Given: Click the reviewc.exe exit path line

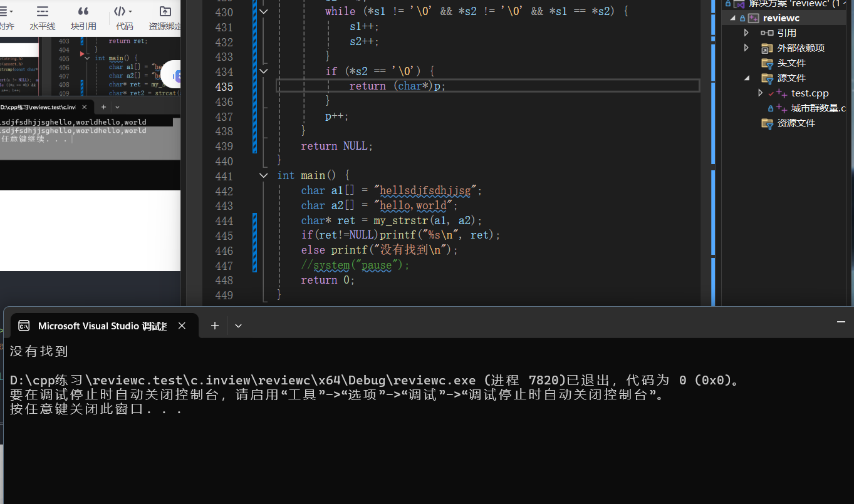Looking at the screenshot, I should tap(375, 380).
